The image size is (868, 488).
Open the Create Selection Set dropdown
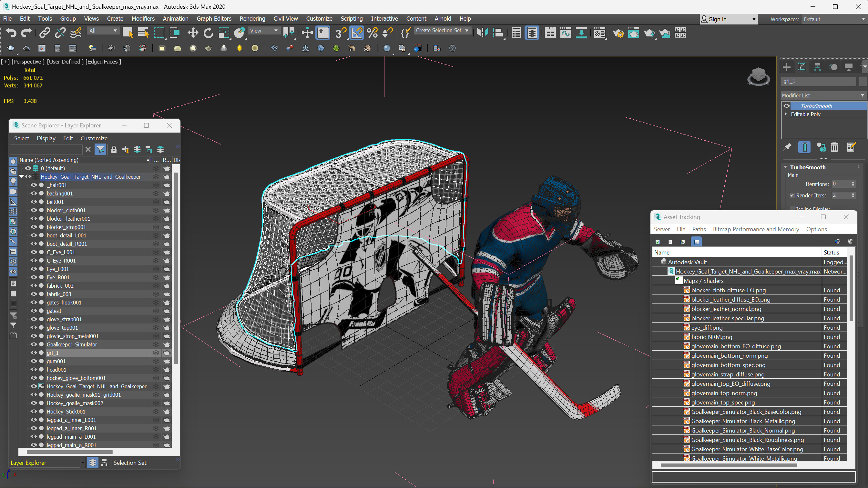coord(442,31)
